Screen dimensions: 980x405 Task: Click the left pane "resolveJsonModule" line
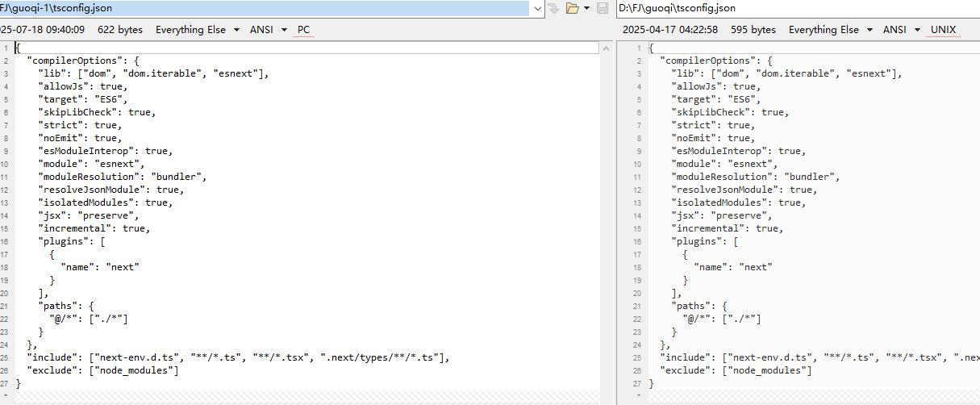pyautogui.click(x=111, y=190)
